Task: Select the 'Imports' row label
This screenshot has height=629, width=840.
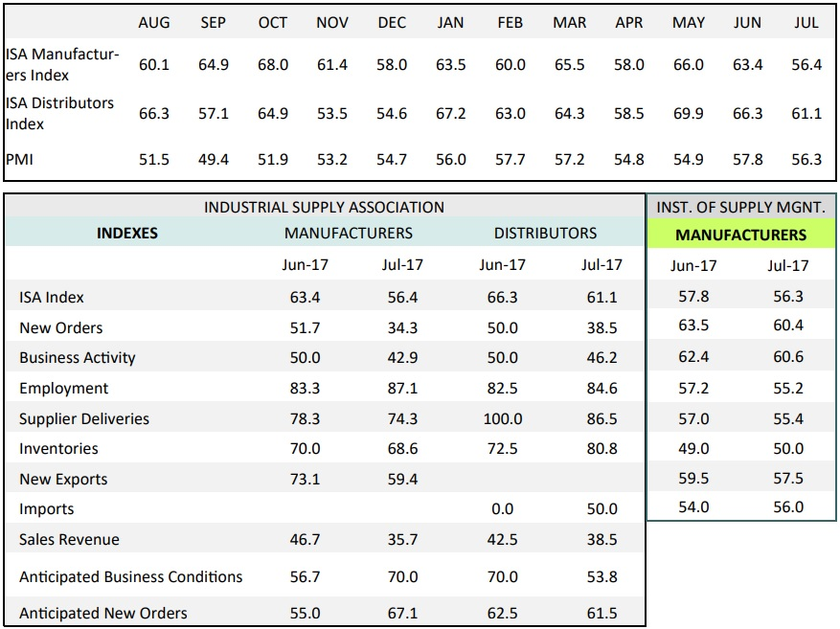Action: [46, 509]
